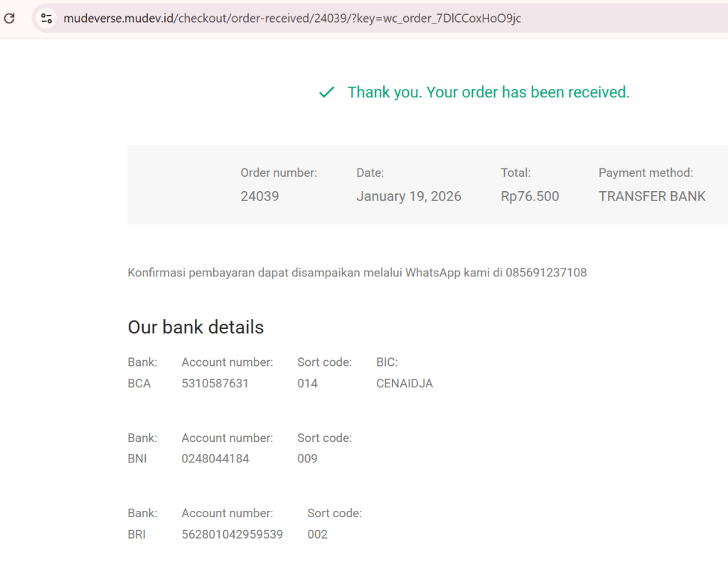Click BRI sort code 002
This screenshot has height=562, width=728.
pyautogui.click(x=317, y=534)
